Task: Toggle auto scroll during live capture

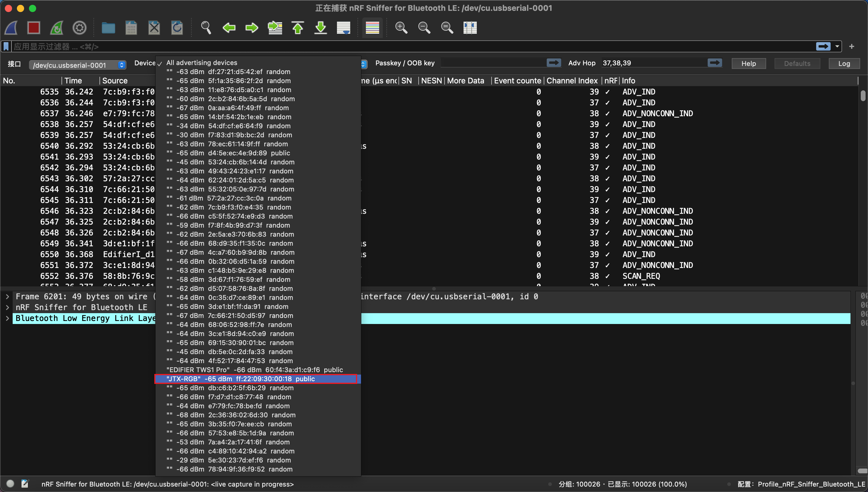Action: (344, 27)
